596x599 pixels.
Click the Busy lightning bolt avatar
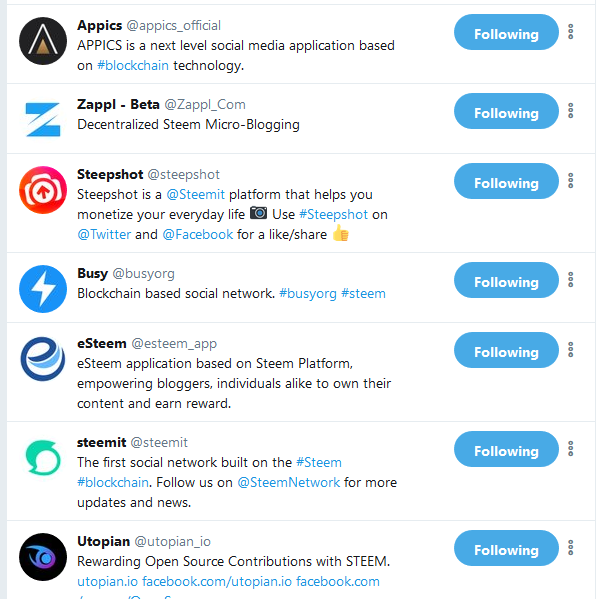point(43,289)
